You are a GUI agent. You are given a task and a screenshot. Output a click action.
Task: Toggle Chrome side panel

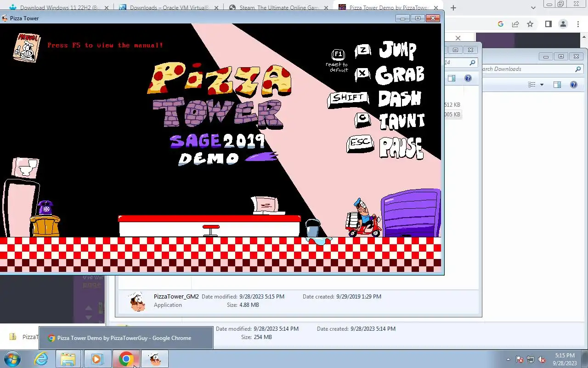pos(548,24)
